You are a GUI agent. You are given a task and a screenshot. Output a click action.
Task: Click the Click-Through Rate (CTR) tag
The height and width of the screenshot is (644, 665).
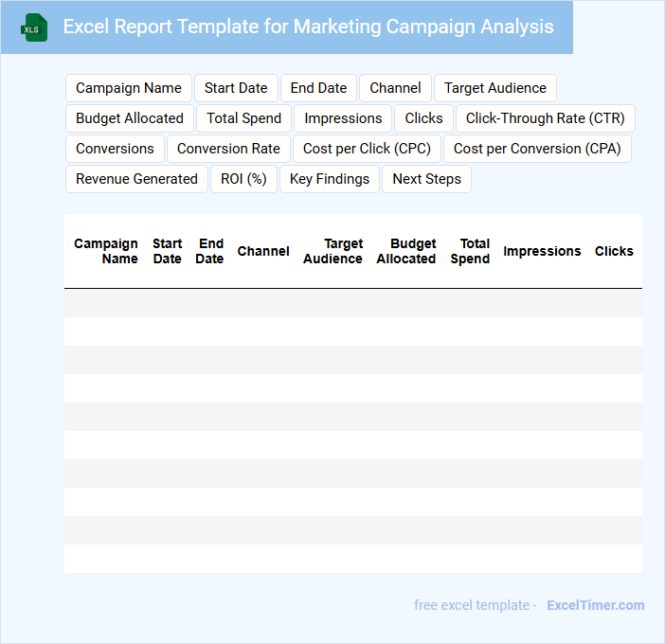(x=545, y=118)
